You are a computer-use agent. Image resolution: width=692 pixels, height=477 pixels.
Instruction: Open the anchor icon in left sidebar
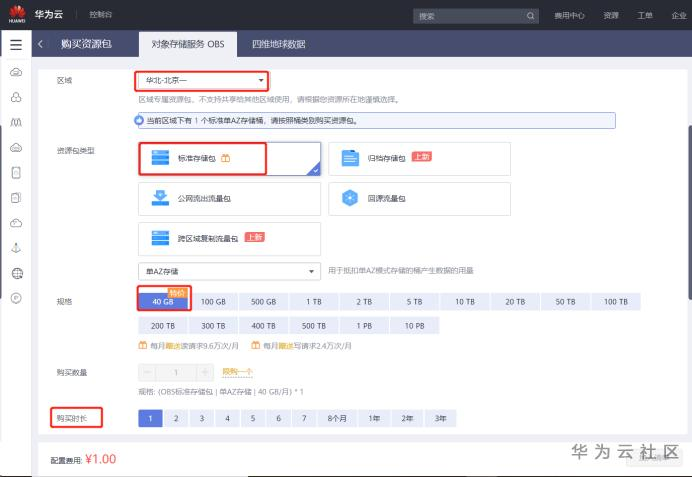(16, 248)
